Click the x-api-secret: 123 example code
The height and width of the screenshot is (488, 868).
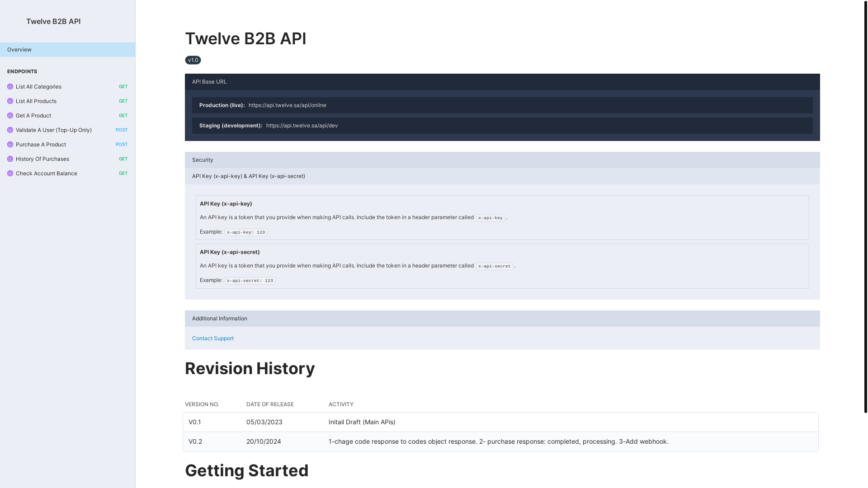(250, 281)
